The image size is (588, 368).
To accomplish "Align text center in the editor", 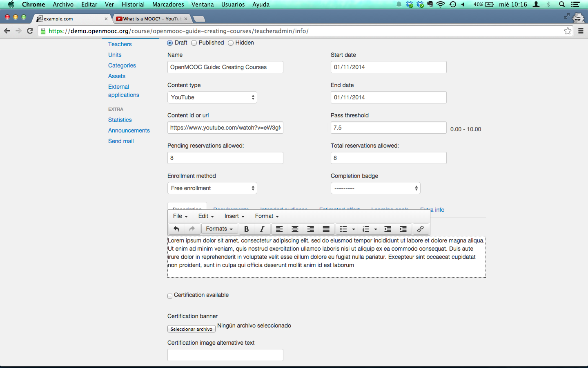I will (x=295, y=229).
